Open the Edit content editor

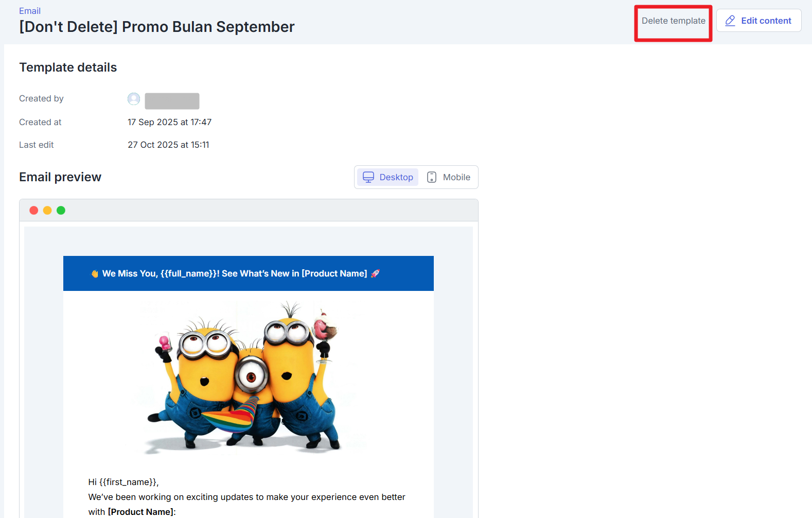(758, 21)
